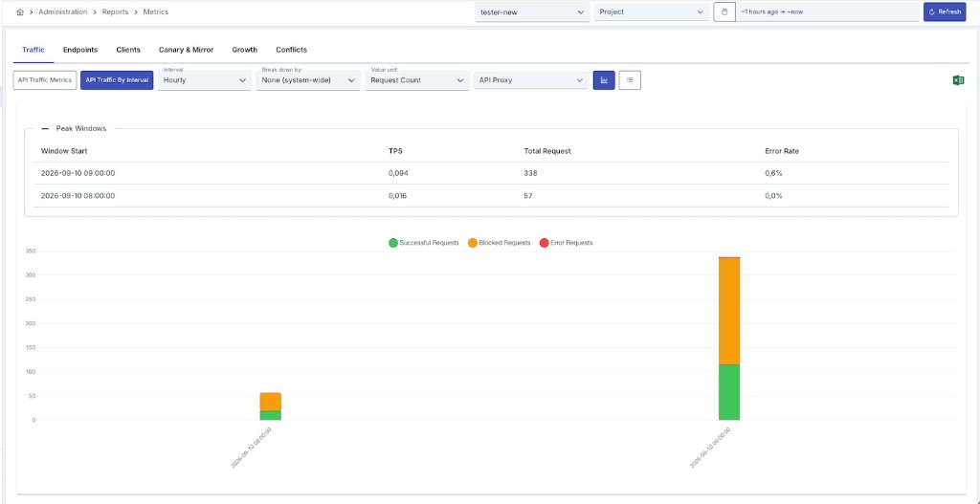The height and width of the screenshot is (504, 980).
Task: Export to Excel icon
Action: (958, 80)
